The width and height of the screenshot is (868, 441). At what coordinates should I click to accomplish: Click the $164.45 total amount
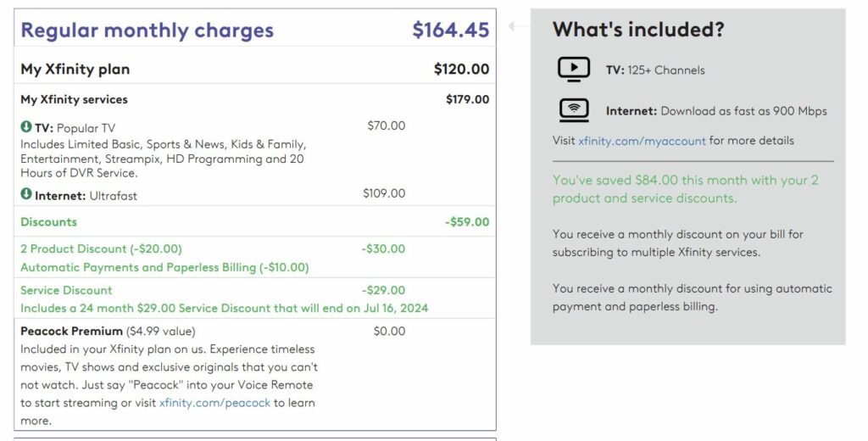point(451,30)
